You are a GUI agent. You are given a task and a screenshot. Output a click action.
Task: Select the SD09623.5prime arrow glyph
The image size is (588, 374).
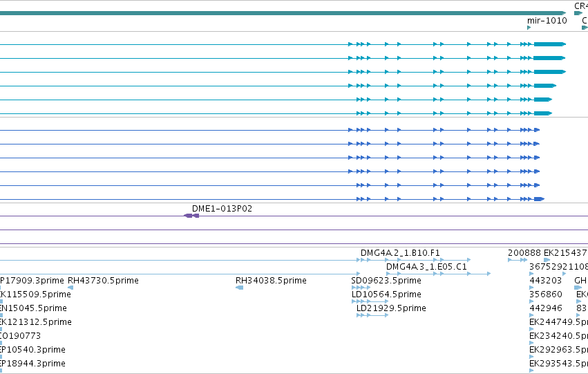pyautogui.click(x=361, y=288)
